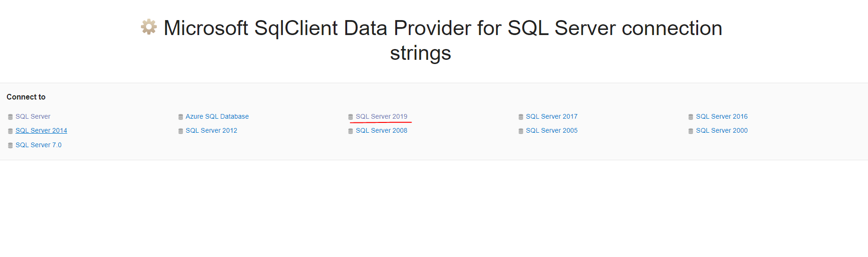Select the SQL Server 2019 link
The image size is (868, 257).
381,116
